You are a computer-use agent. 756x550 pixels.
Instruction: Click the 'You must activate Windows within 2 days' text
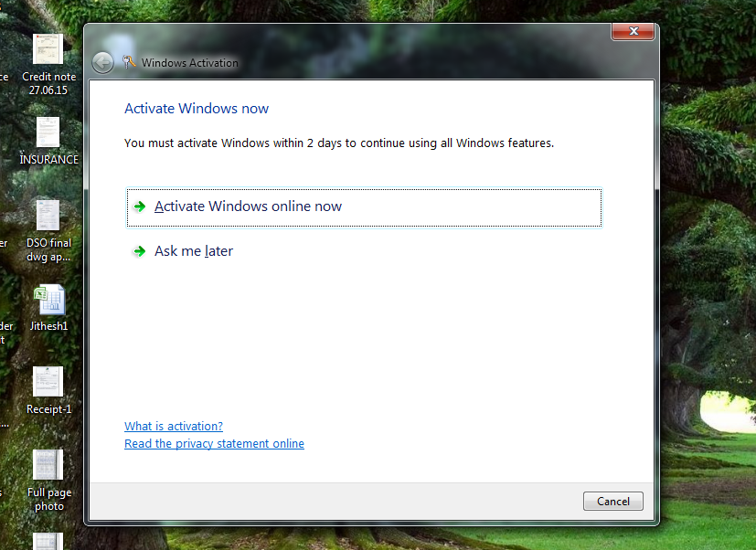(x=339, y=143)
